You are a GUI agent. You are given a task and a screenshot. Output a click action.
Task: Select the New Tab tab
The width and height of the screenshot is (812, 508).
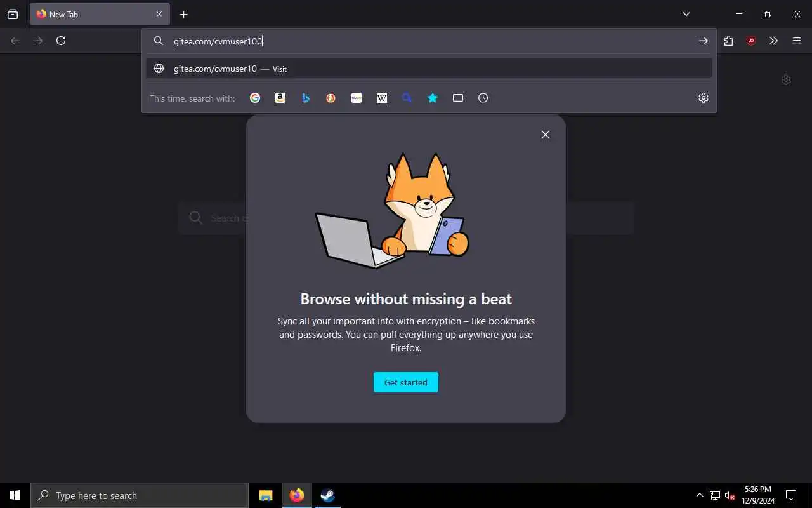pos(100,14)
